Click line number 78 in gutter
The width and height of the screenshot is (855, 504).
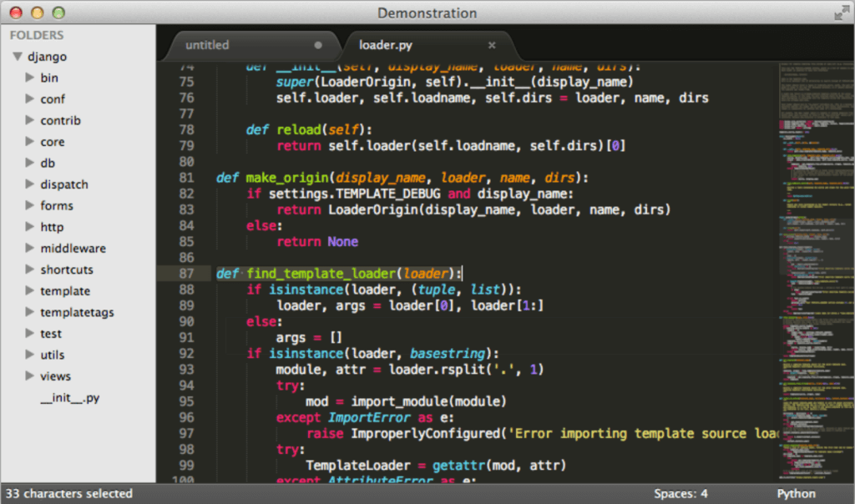(186, 129)
